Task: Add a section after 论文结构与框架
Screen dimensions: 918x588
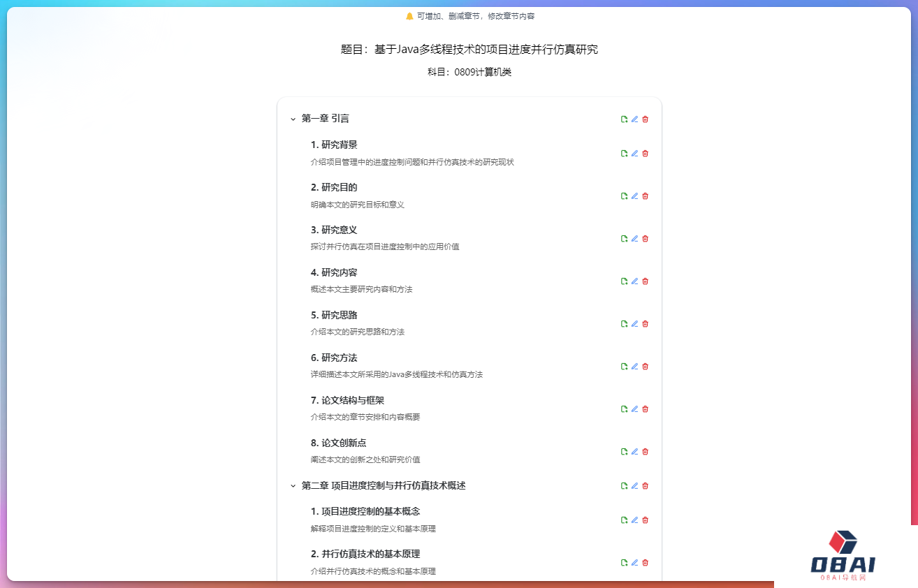Action: [625, 409]
